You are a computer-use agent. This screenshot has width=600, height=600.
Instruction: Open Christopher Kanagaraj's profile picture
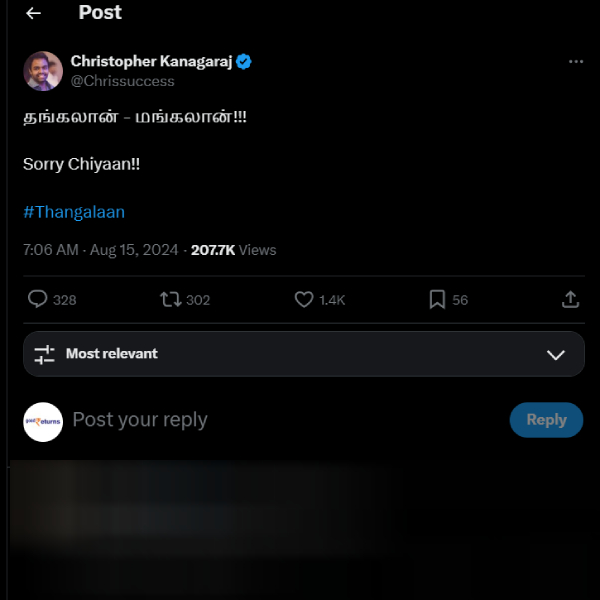pyautogui.click(x=43, y=71)
